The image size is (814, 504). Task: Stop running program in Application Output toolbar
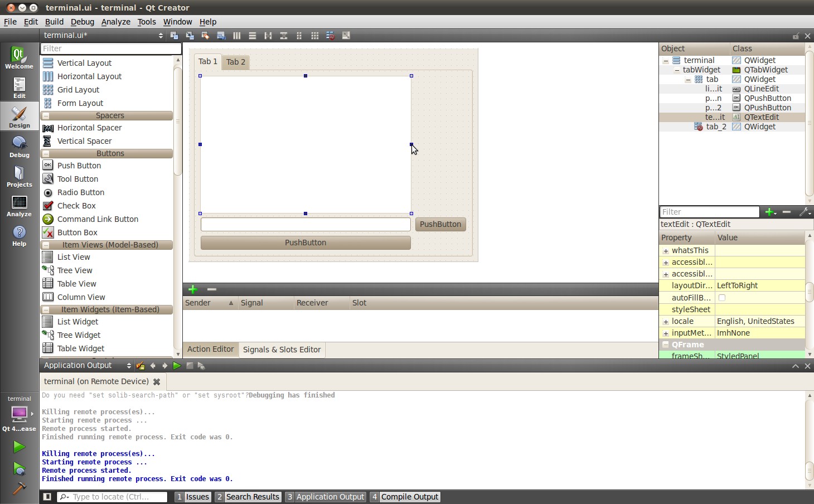pos(190,366)
